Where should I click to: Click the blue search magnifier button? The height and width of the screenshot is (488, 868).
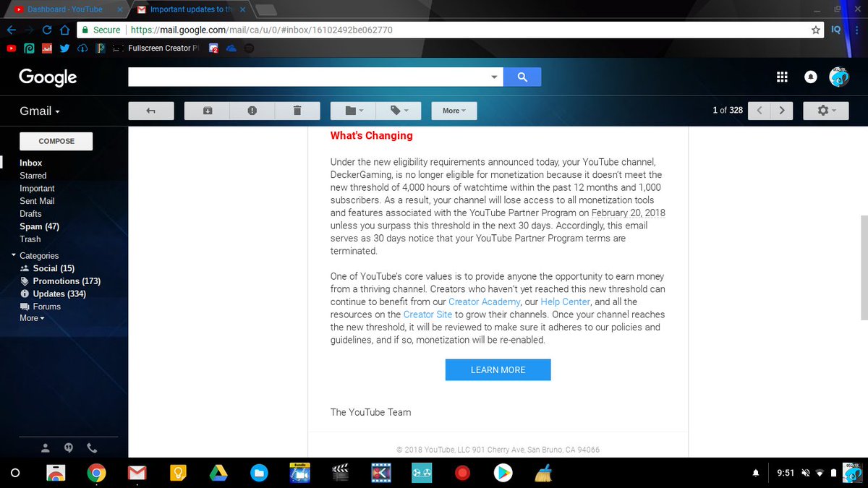click(522, 77)
